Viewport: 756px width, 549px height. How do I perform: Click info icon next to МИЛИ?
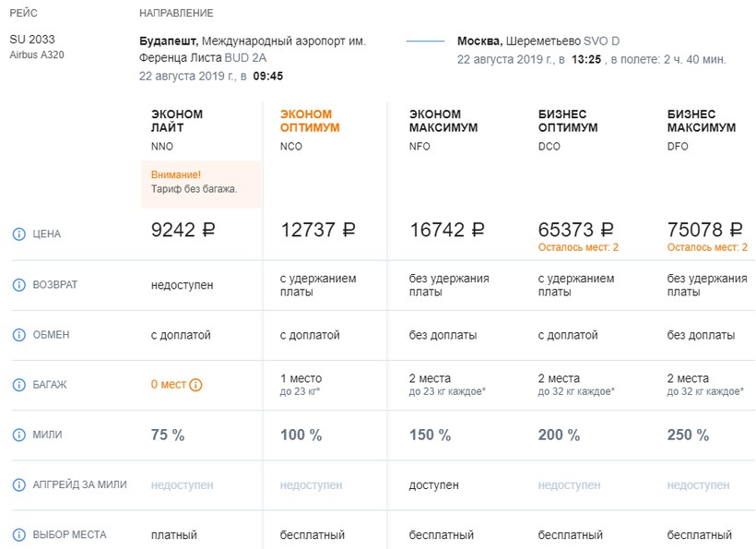pos(18,435)
